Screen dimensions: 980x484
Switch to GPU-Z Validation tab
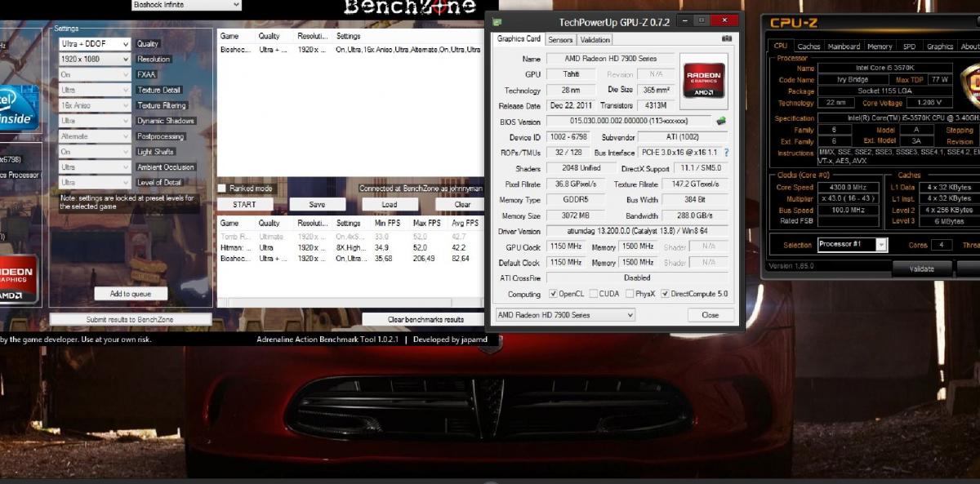click(595, 39)
